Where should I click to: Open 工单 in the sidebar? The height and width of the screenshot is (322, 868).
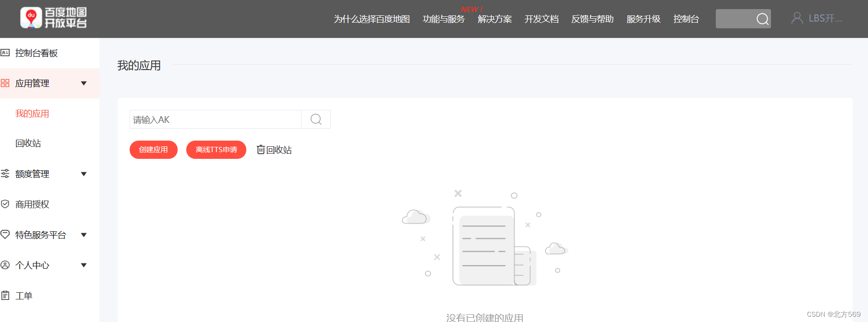[x=24, y=296]
